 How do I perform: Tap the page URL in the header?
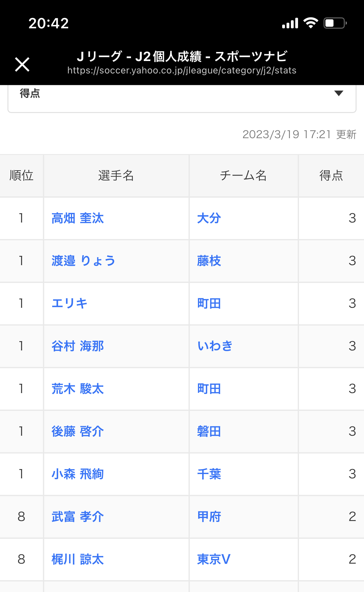pos(182,71)
